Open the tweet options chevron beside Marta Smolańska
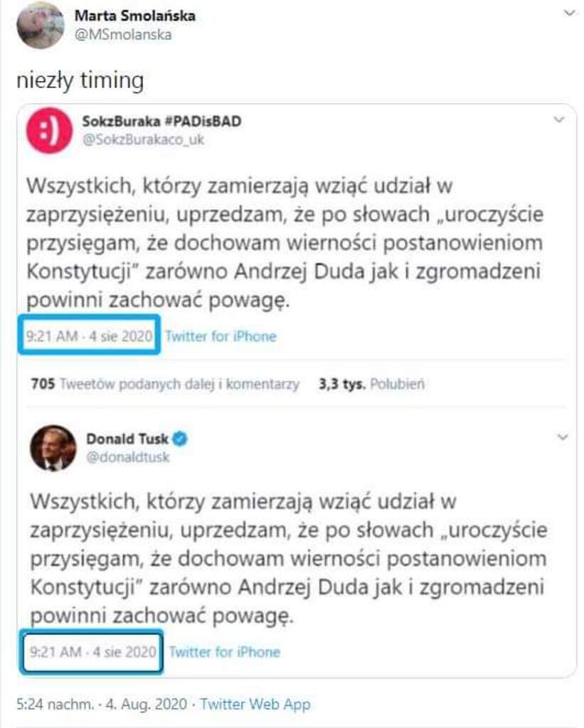 pyautogui.click(x=568, y=14)
